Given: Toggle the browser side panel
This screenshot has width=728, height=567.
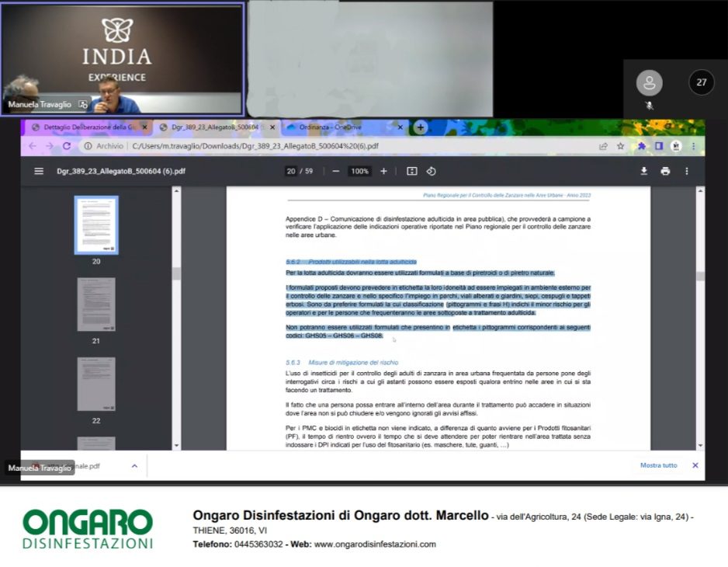Looking at the screenshot, I should [x=658, y=146].
